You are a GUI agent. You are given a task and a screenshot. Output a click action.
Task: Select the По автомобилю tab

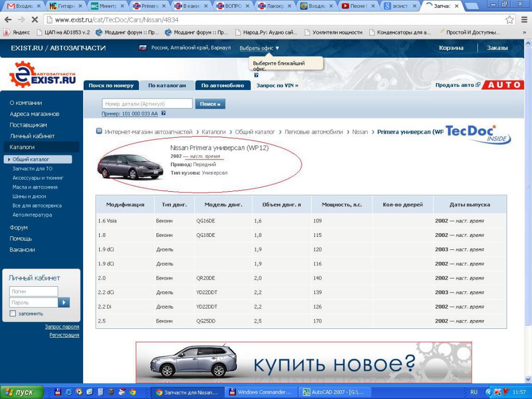pyautogui.click(x=222, y=86)
